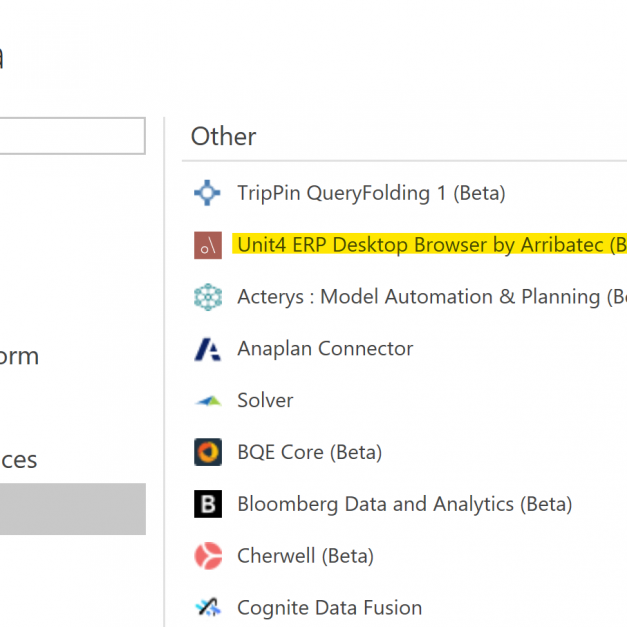627x627 pixels.
Task: Click the Anaplan Connector logo icon
Action: [x=208, y=349]
